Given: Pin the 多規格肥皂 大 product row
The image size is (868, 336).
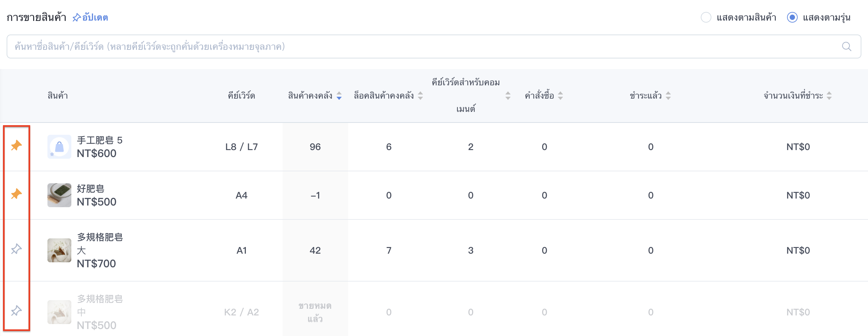Looking at the screenshot, I should [x=16, y=249].
